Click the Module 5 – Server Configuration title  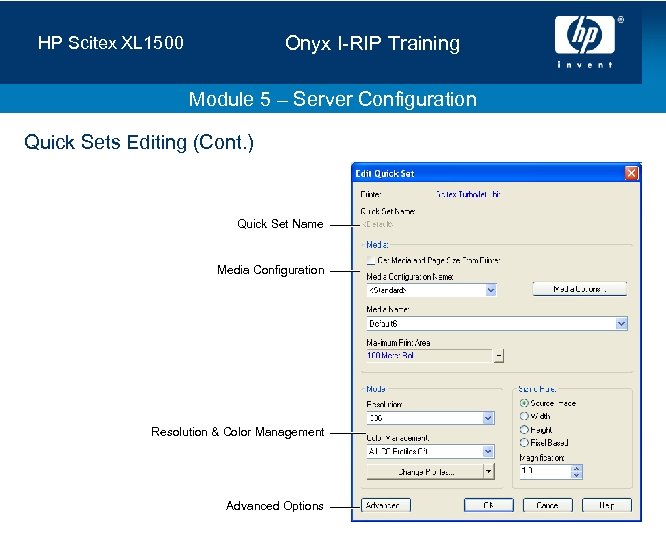pyautogui.click(x=333, y=99)
